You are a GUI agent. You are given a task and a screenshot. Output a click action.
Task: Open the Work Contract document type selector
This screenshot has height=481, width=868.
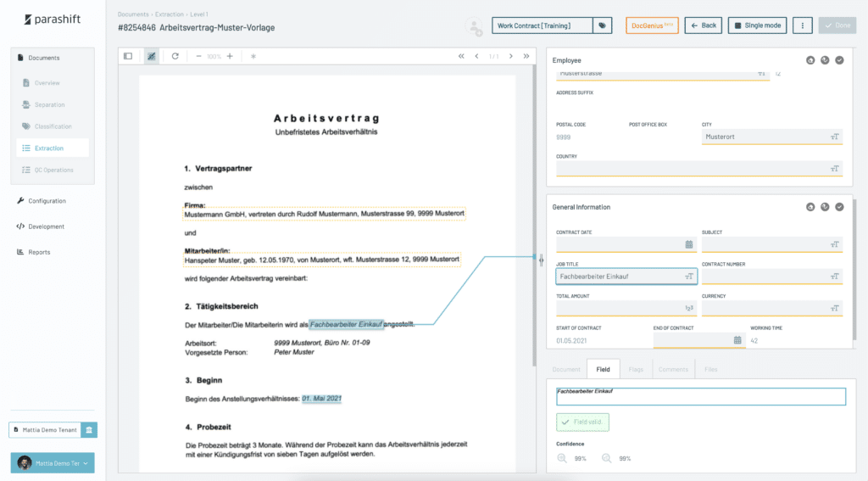pyautogui.click(x=542, y=25)
